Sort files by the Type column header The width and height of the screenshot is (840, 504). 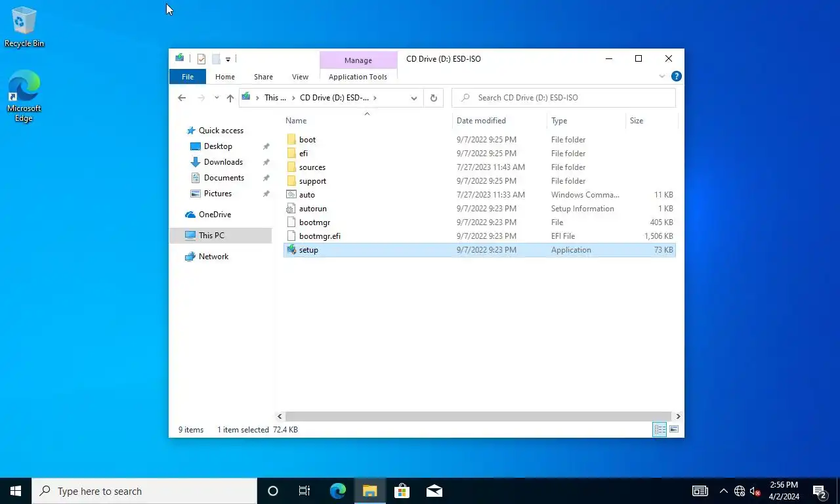(587, 121)
